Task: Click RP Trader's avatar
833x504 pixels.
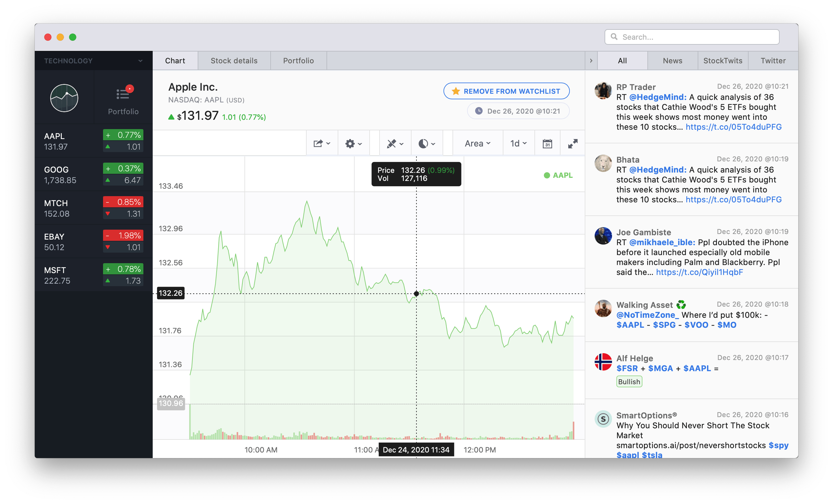Action: point(603,91)
